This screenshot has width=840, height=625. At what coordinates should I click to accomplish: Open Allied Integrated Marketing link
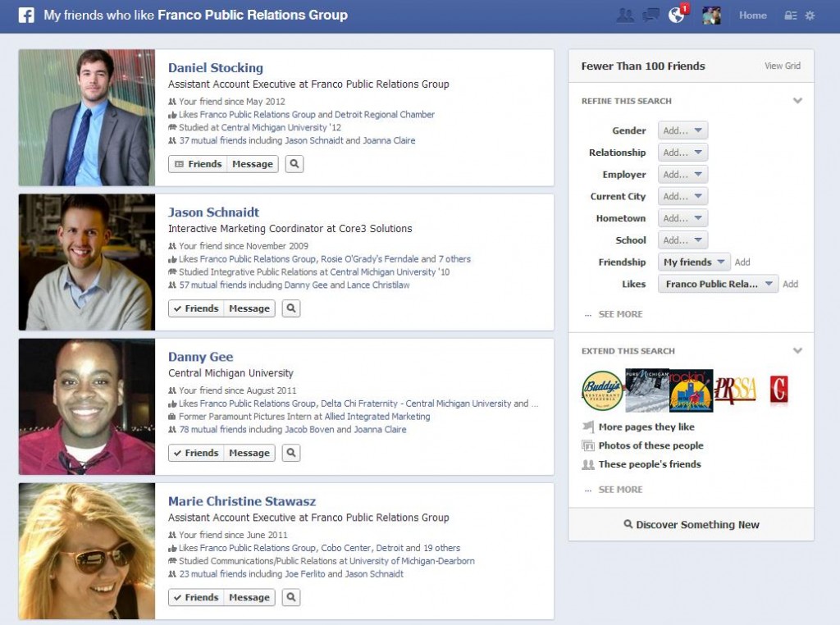click(x=377, y=417)
